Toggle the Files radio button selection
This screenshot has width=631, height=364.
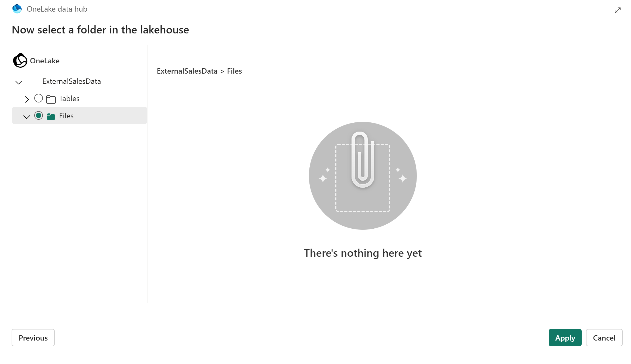[39, 115]
